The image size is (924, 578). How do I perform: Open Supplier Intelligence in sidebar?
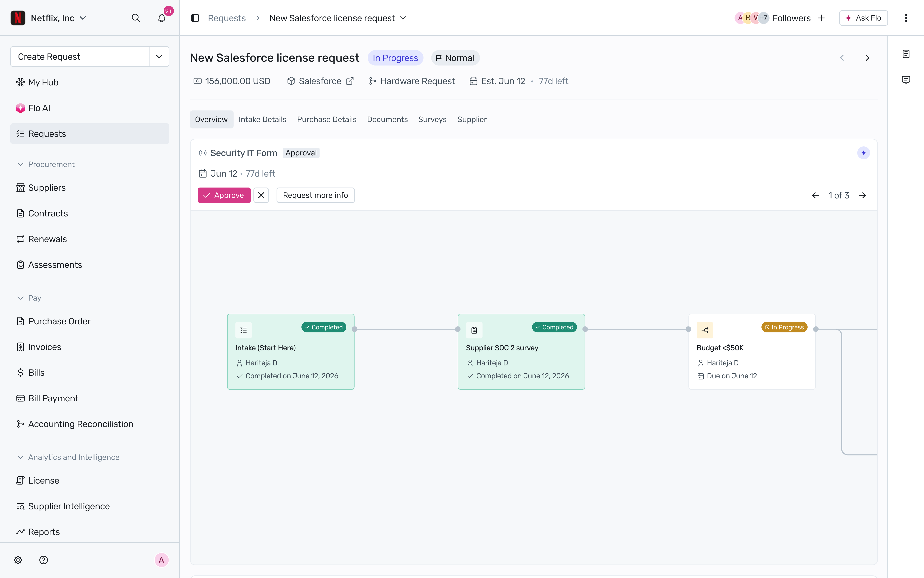click(90, 506)
